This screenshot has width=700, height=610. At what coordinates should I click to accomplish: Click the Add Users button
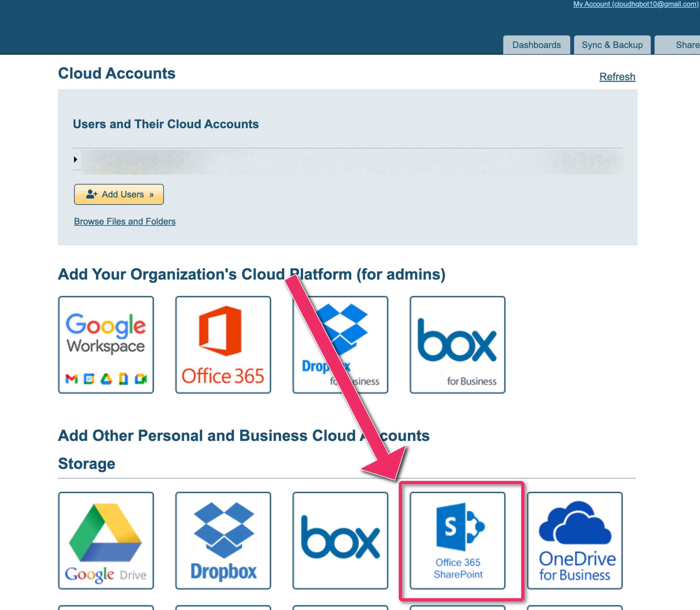coord(119,195)
